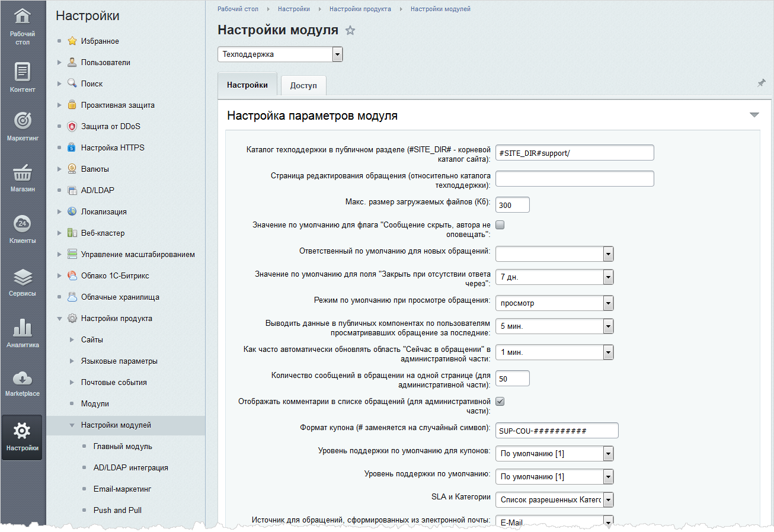This screenshot has width=774, height=532.
Task: Switch to the Доступ tab
Action: [303, 85]
